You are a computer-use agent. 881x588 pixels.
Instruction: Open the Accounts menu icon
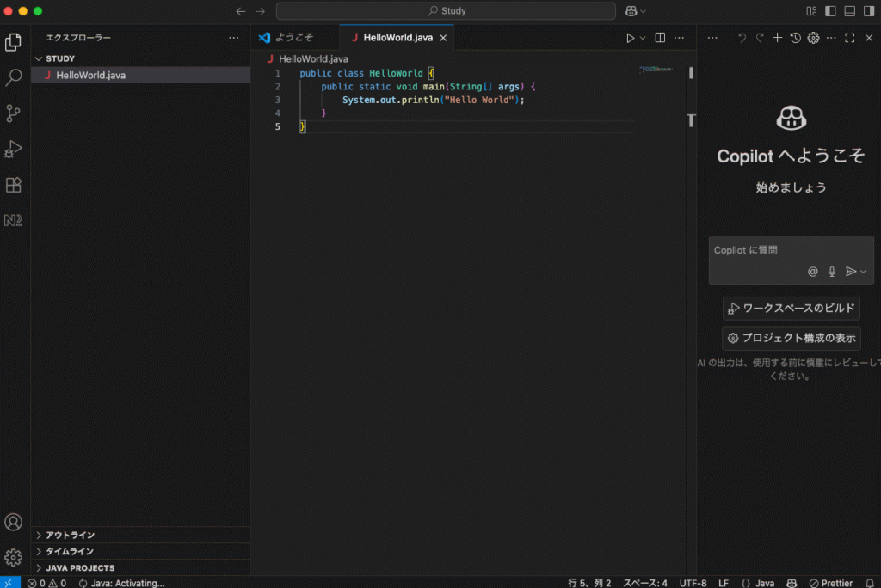(13, 523)
